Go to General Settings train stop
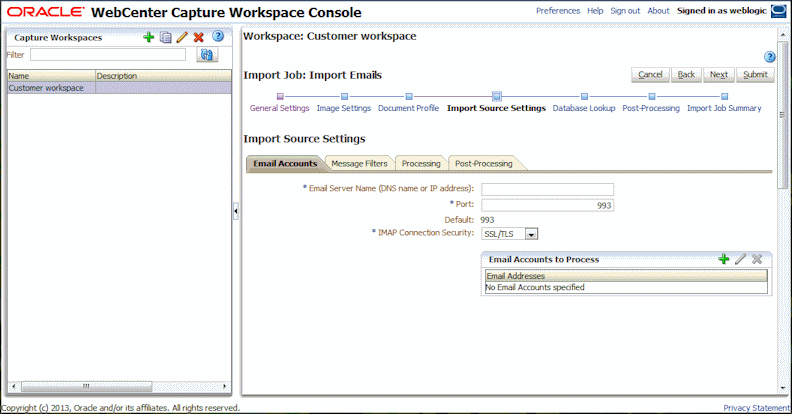 (280, 96)
